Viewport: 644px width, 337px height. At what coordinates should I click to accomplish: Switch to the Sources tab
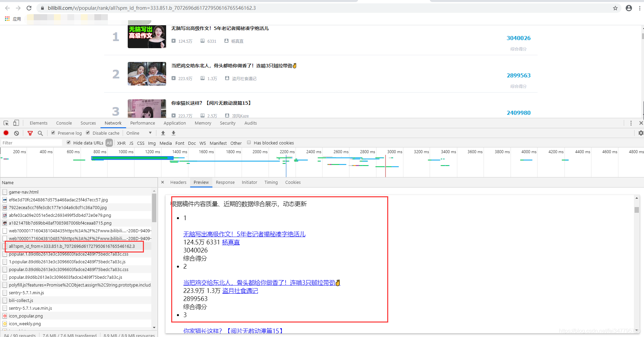pos(88,123)
